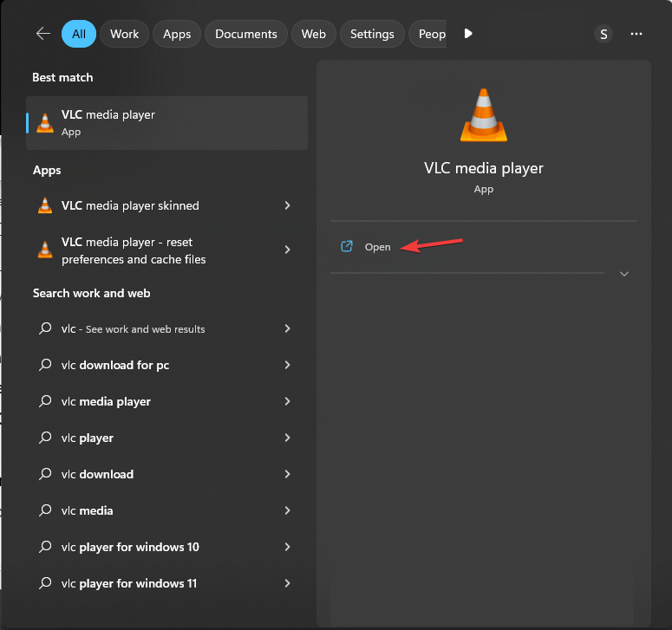Viewport: 672px width, 630px height.
Task: Expand chevron for 'vlc media player' suggestion
Action: pos(287,401)
